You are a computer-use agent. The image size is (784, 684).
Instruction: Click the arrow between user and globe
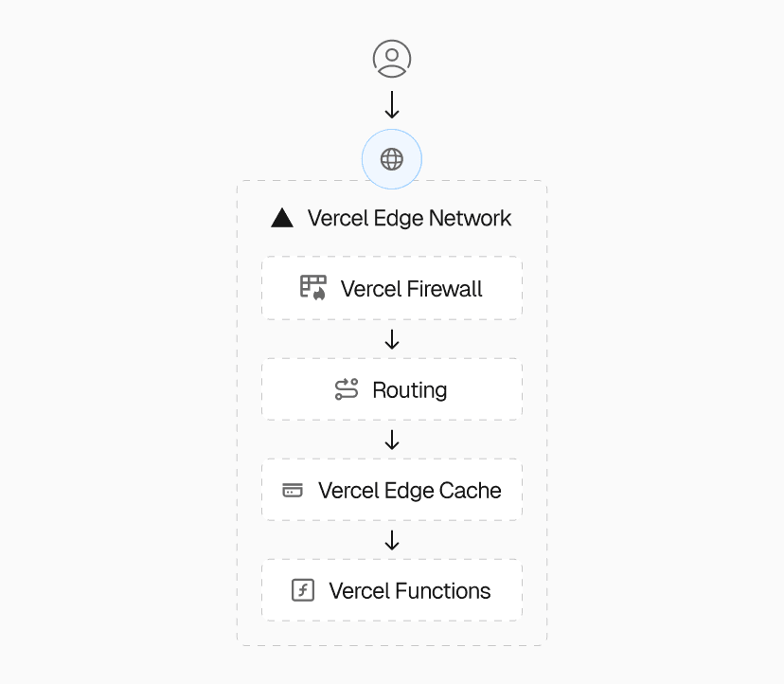click(391, 104)
